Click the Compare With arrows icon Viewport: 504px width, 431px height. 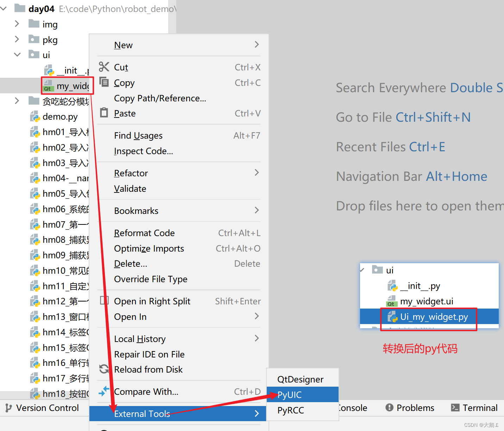(x=104, y=391)
